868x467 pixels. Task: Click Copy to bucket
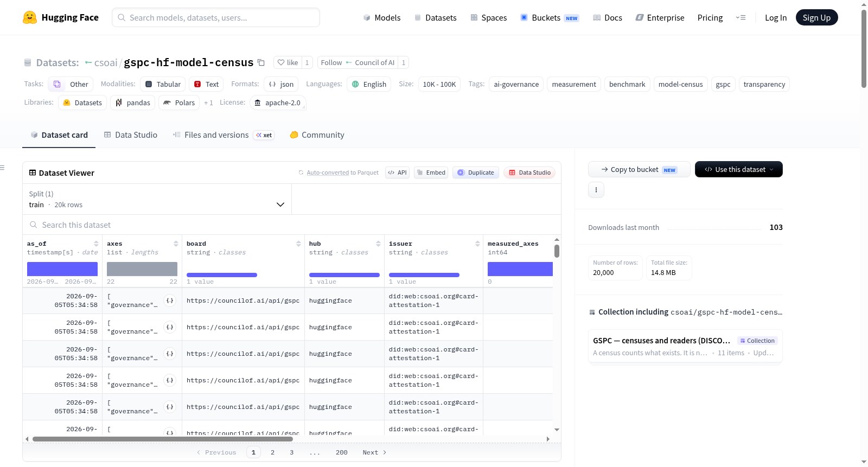pos(639,169)
